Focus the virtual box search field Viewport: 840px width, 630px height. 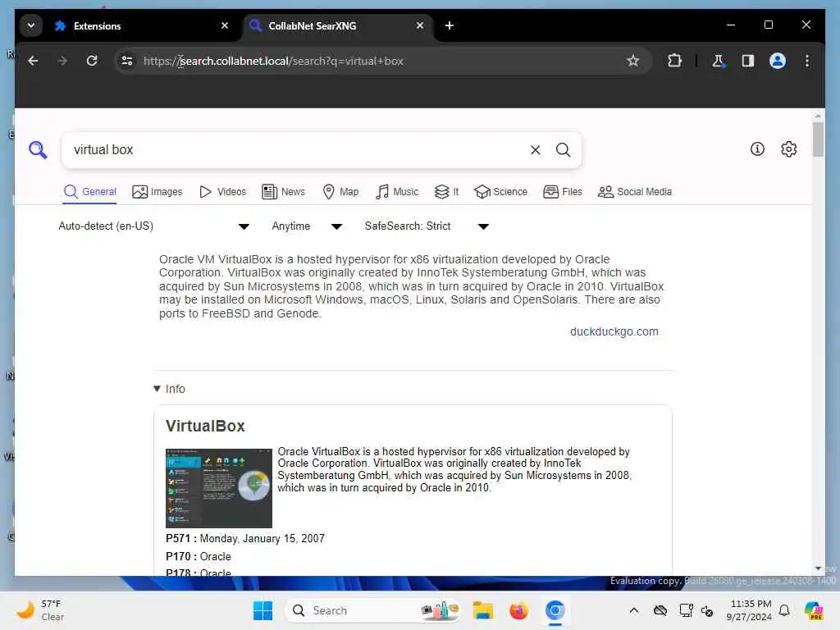coord(297,150)
